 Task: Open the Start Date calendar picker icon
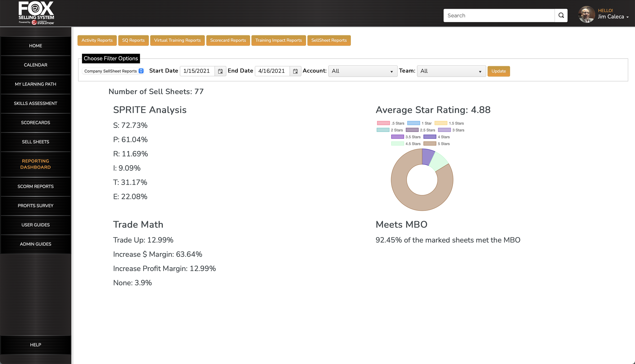pos(220,71)
